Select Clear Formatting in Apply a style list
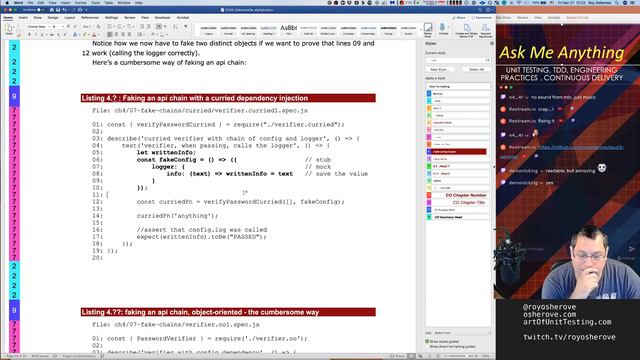 coord(458,87)
